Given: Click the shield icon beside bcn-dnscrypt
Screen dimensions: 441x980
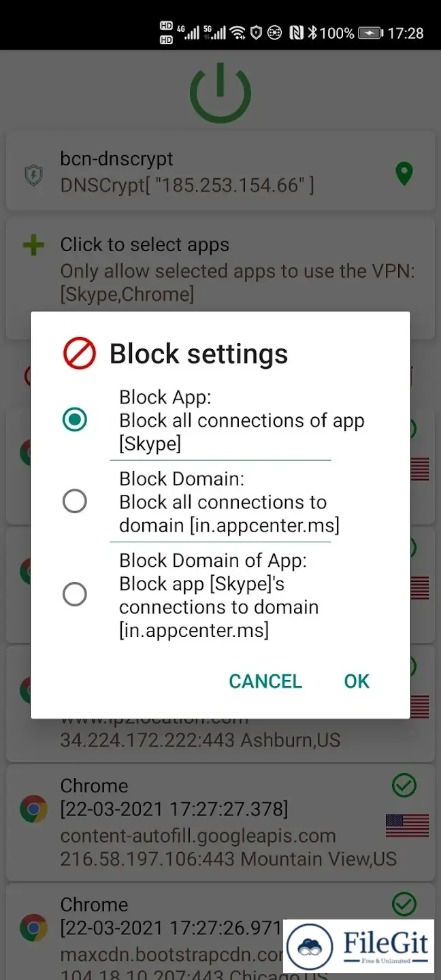Looking at the screenshot, I should pos(33,176).
